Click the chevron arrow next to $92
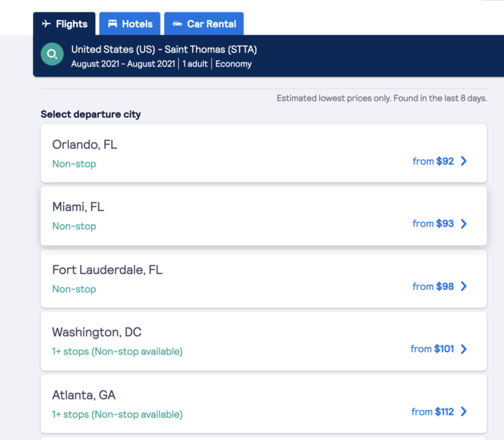Viewport: 504px width, 440px height. 464,161
